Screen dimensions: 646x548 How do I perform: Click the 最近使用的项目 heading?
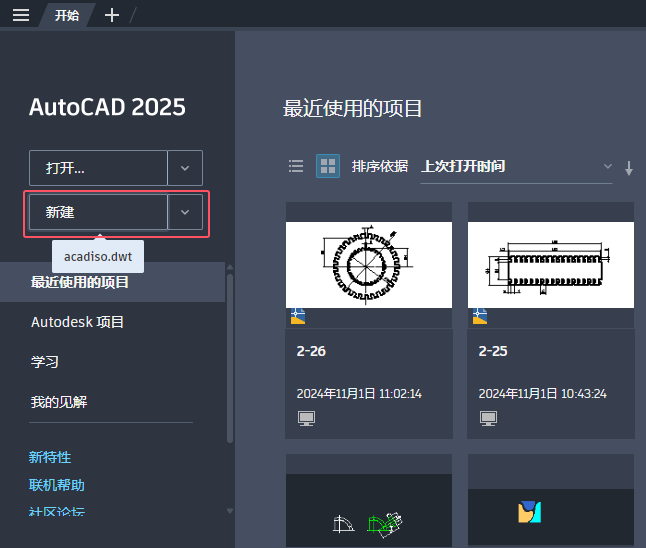352,108
